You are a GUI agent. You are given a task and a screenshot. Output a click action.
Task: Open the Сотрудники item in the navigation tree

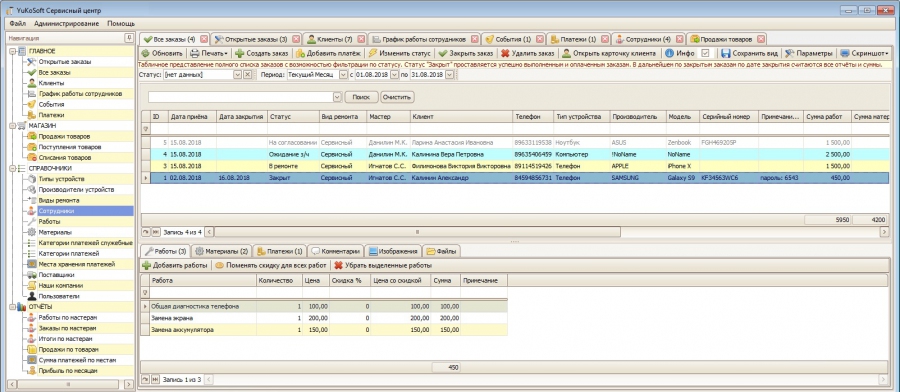point(56,211)
